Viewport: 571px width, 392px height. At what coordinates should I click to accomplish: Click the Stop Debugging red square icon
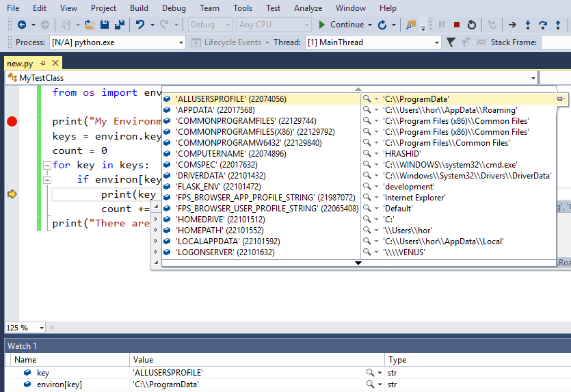click(456, 25)
